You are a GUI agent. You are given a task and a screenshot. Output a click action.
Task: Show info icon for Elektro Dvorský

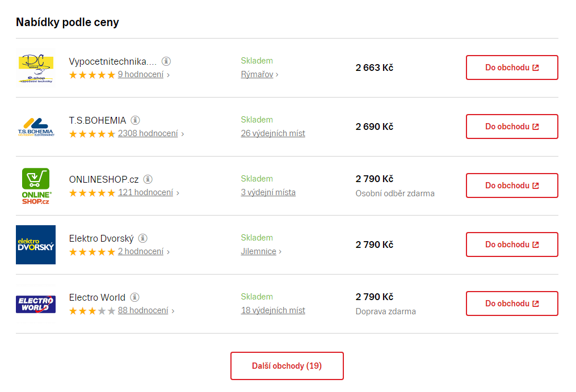[x=143, y=238]
